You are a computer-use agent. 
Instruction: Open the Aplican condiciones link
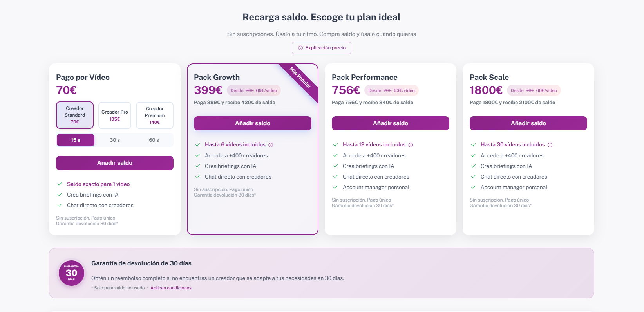pos(171,288)
